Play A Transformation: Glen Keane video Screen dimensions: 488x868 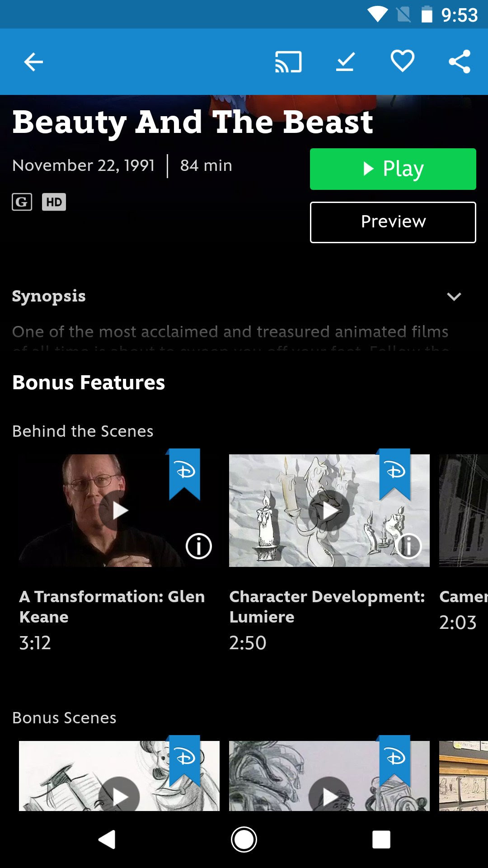pos(119,511)
